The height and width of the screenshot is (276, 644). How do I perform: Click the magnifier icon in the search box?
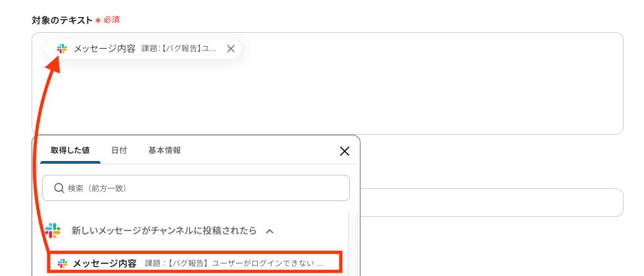coord(59,188)
